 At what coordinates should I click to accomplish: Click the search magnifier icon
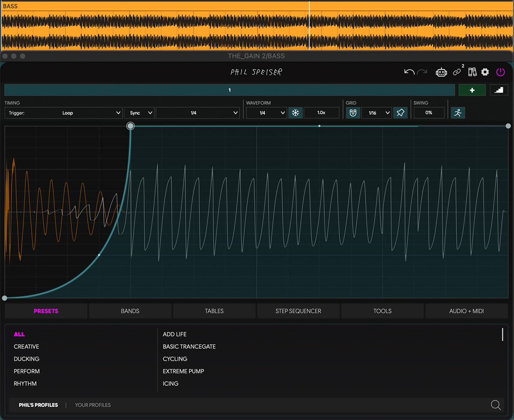coord(496,405)
